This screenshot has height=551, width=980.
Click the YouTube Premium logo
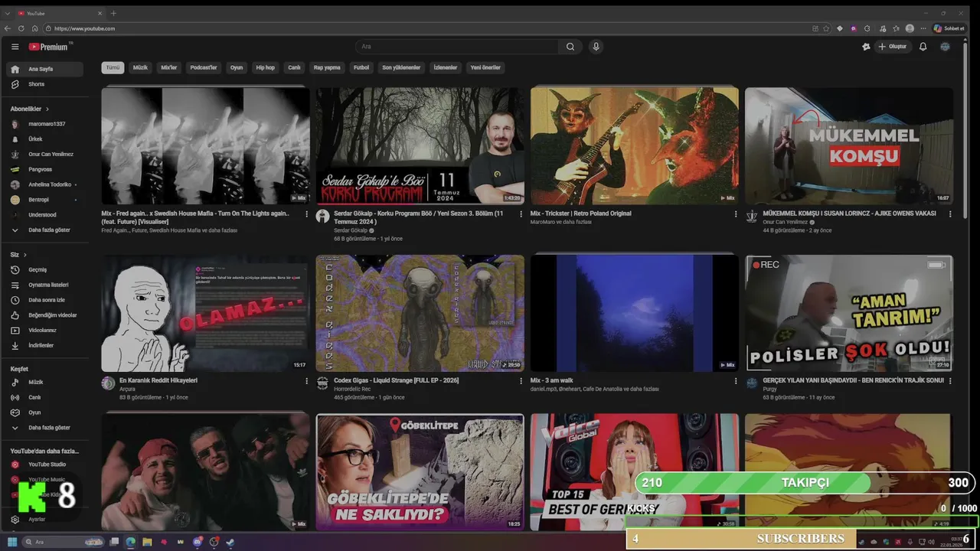pos(49,47)
